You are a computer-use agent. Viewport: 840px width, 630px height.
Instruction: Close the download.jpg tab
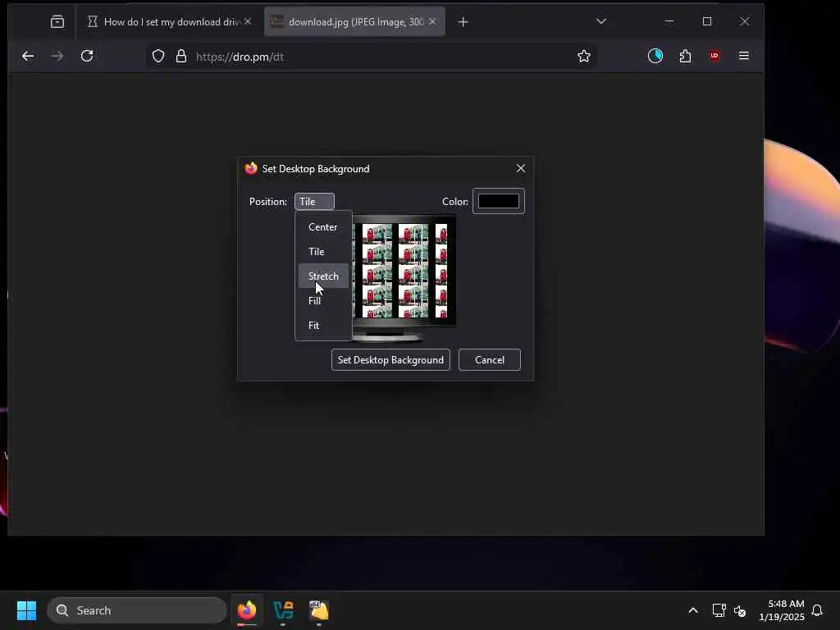point(432,21)
